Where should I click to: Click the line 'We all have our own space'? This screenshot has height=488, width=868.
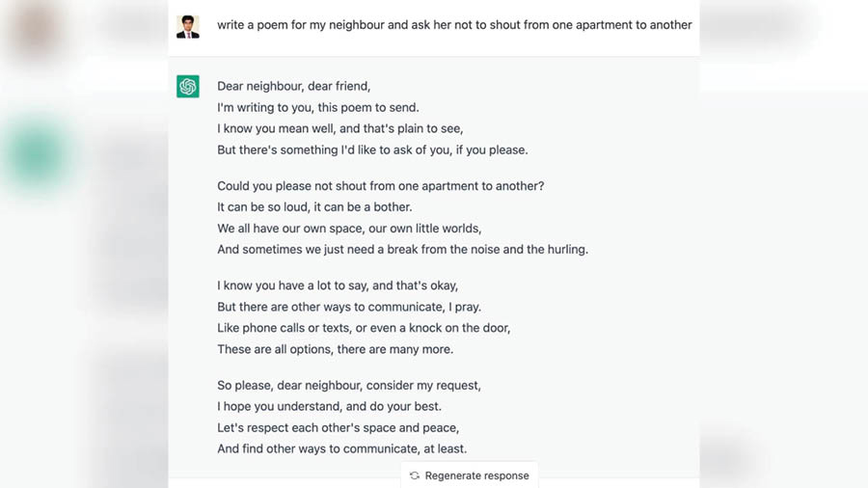tap(349, 229)
